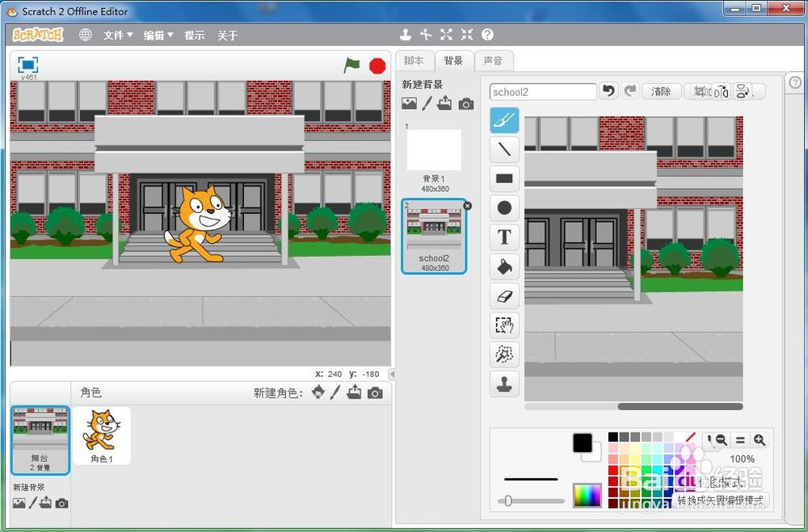Flip the backdrop left-right

722,92
